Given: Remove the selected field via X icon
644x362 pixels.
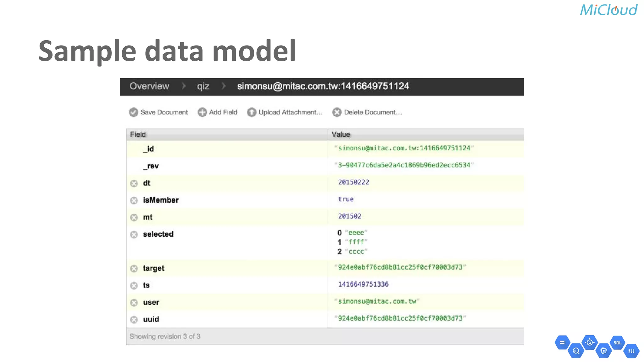Looking at the screenshot, I should [x=134, y=234].
